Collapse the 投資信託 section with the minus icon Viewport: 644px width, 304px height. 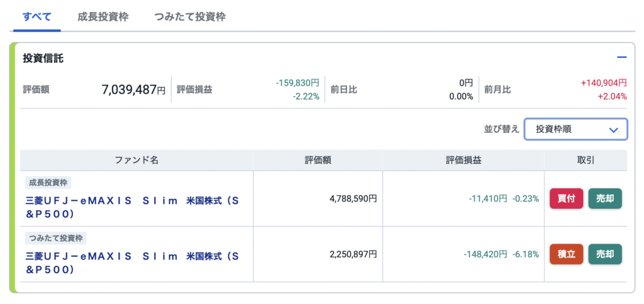point(621,57)
